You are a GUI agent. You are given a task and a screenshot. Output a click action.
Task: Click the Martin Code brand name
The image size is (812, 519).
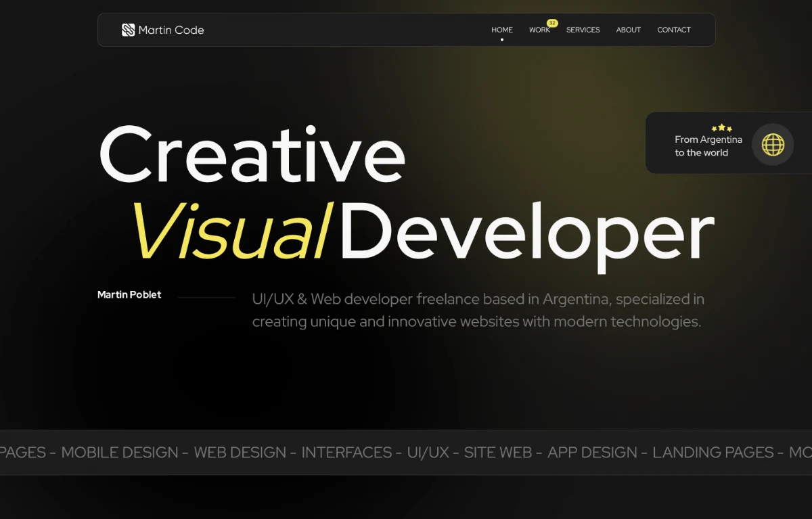(171, 30)
